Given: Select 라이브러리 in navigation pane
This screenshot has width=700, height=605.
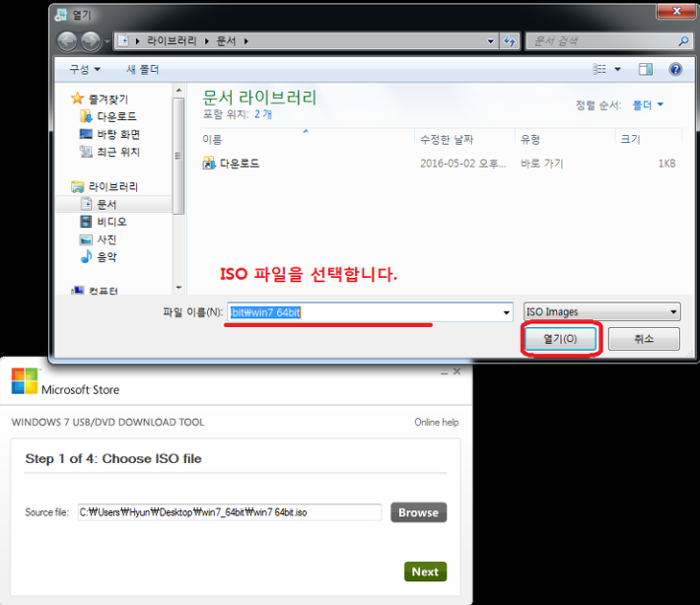Looking at the screenshot, I should (x=105, y=186).
